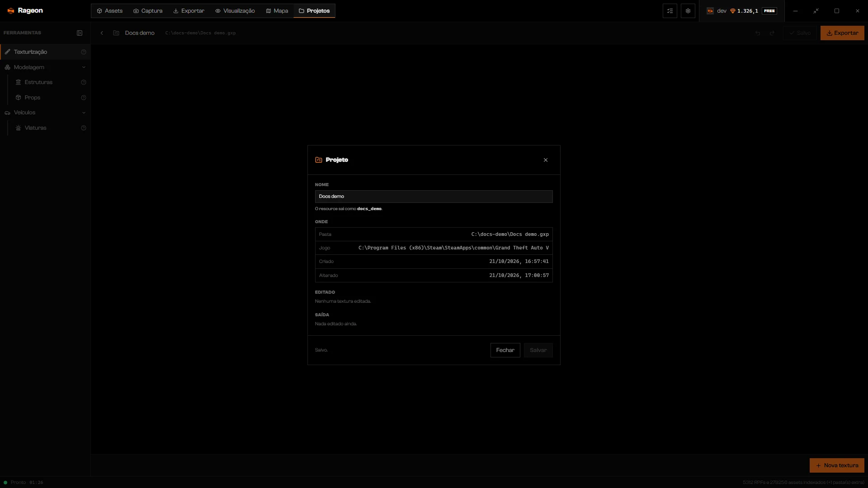Click the Salvo status button in toolbar
This screenshot has height=488, width=868.
[x=800, y=33]
